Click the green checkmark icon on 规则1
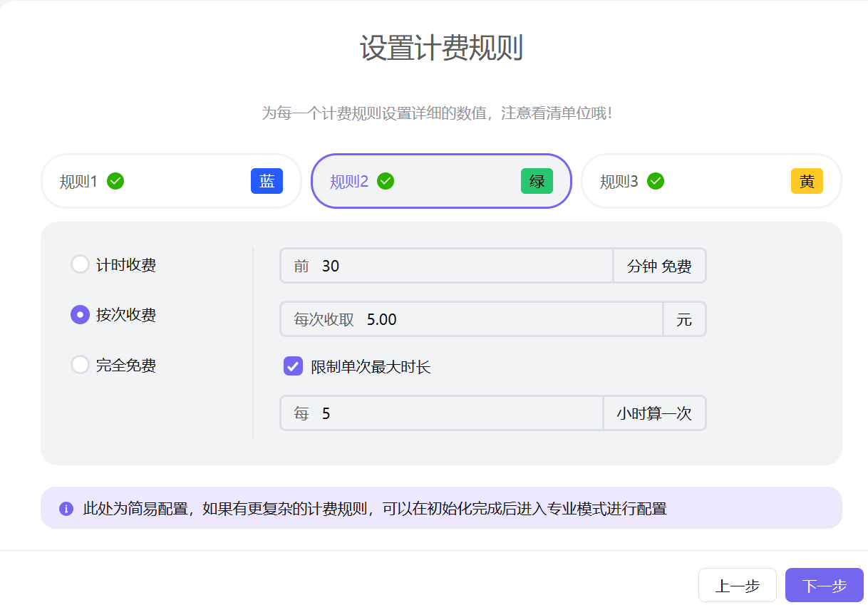Screen dimensions: 868x605 pos(115,181)
